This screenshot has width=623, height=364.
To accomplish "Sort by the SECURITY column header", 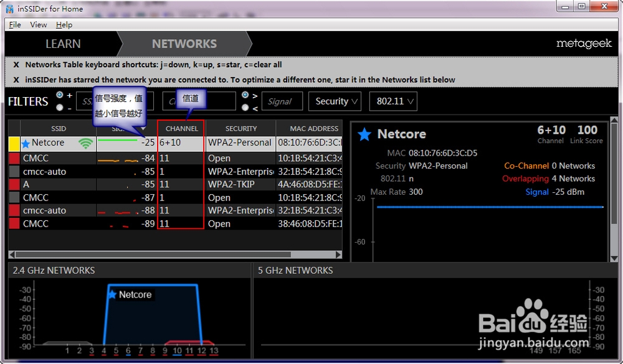I will (x=240, y=129).
